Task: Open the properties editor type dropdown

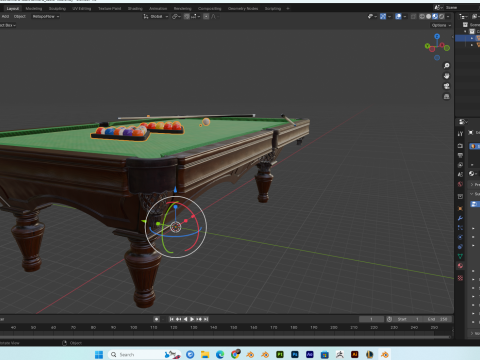Action: point(463,122)
